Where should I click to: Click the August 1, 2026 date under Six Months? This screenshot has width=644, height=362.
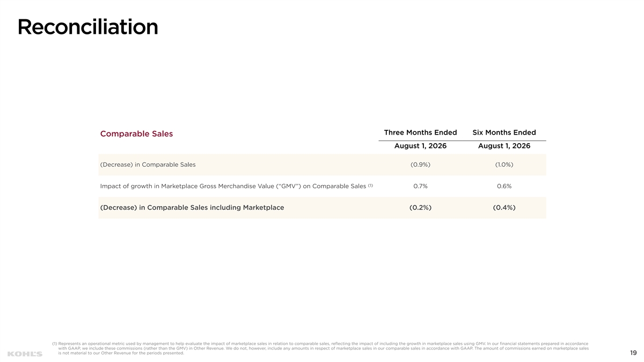pyautogui.click(x=504, y=146)
